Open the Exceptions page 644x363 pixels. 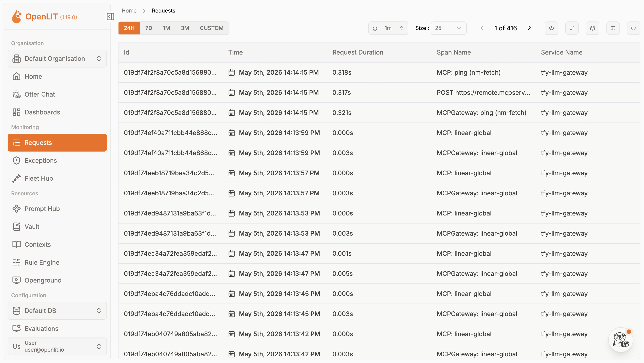pyautogui.click(x=57, y=160)
